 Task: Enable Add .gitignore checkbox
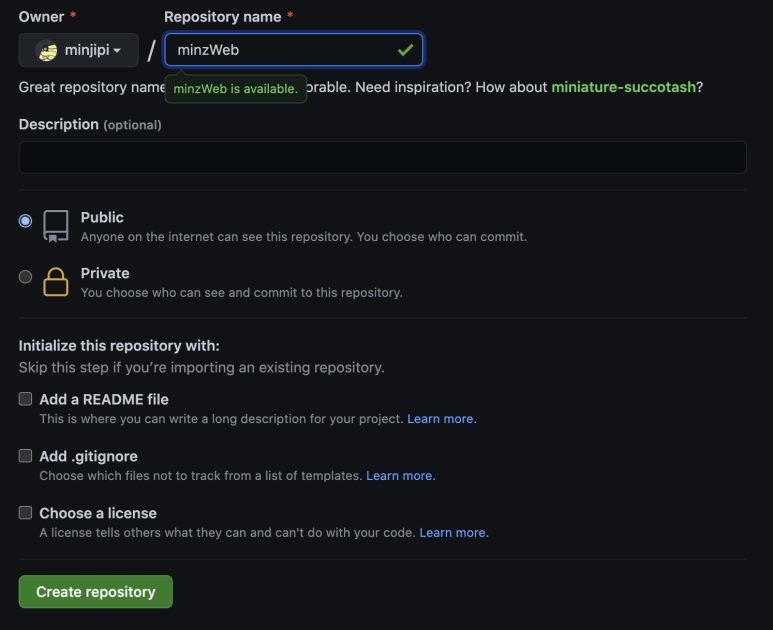pos(25,455)
